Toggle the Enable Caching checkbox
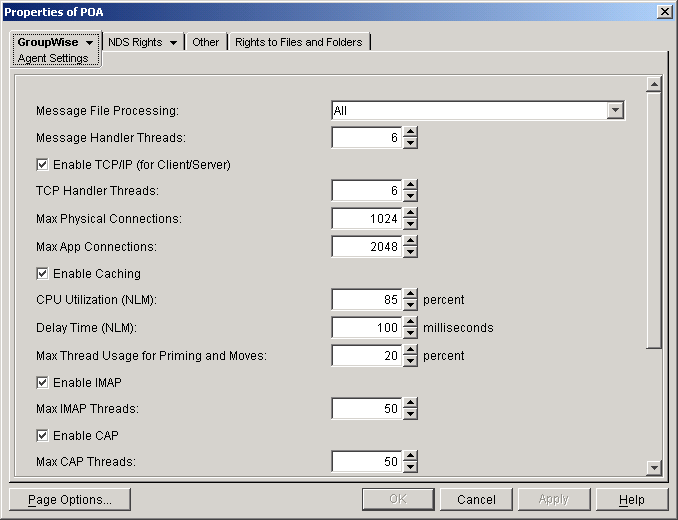The image size is (678, 520). coord(42,274)
